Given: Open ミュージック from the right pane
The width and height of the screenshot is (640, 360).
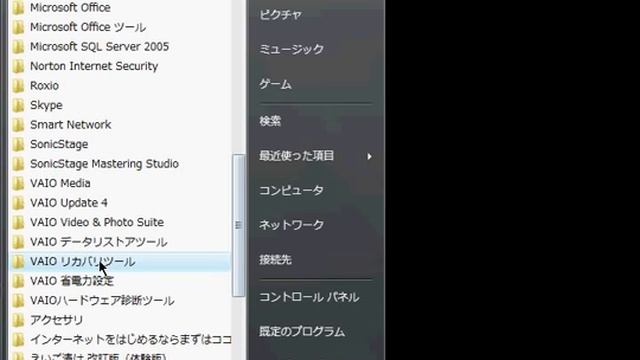Looking at the screenshot, I should click(x=291, y=50).
